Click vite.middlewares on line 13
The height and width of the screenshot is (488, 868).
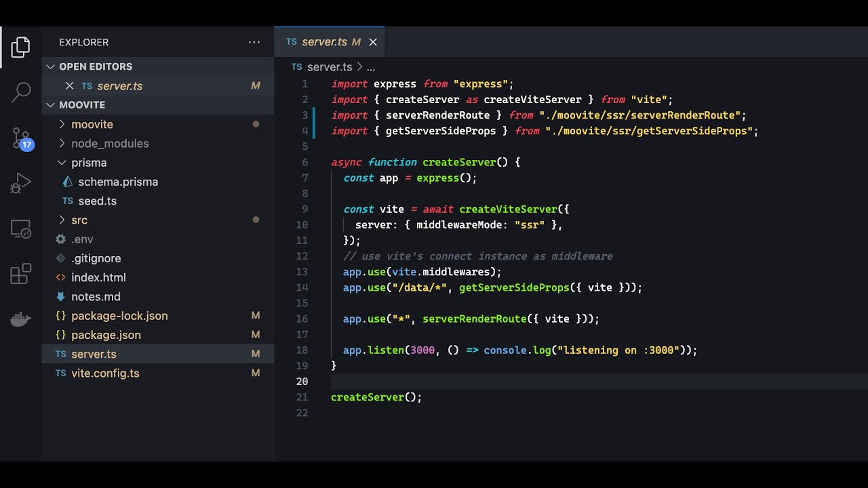click(x=441, y=272)
